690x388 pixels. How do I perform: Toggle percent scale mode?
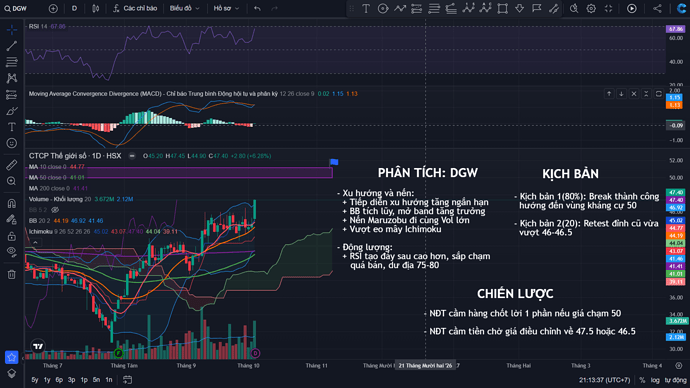[x=642, y=380]
